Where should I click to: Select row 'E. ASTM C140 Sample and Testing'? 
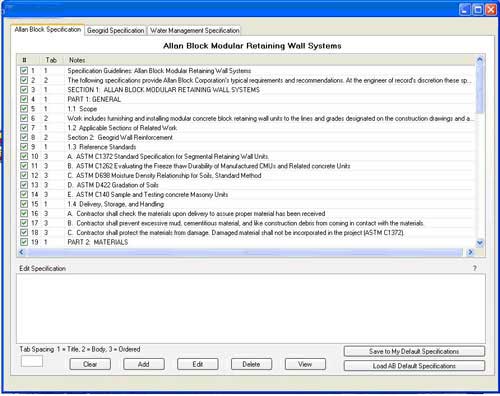click(247, 194)
